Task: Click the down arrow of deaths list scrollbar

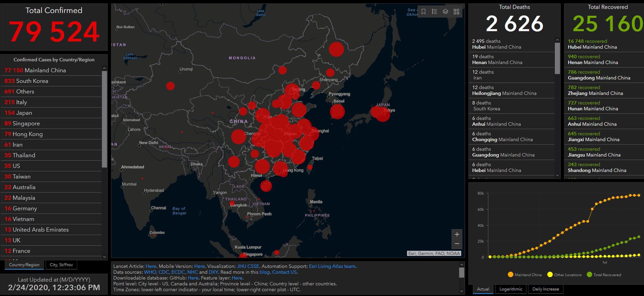Action: [x=557, y=175]
